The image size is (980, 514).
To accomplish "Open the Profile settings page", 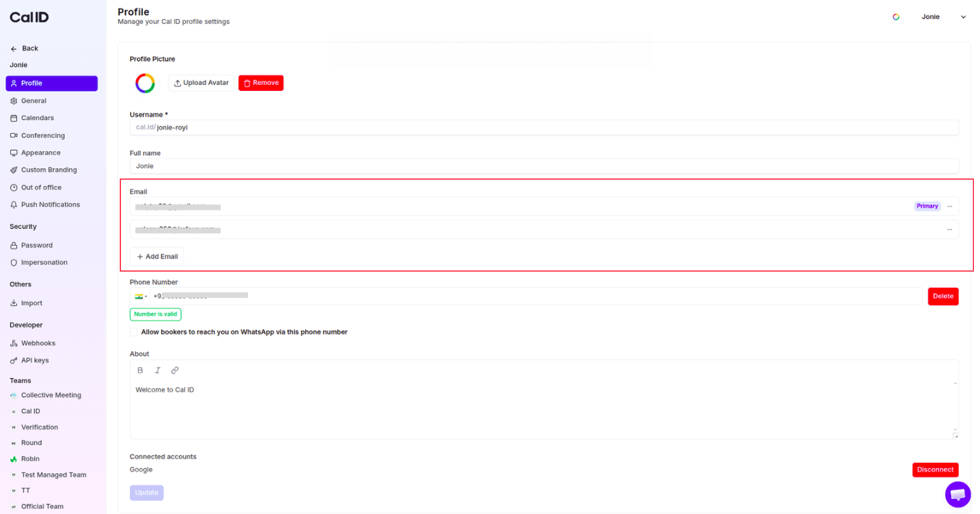I will tap(52, 83).
